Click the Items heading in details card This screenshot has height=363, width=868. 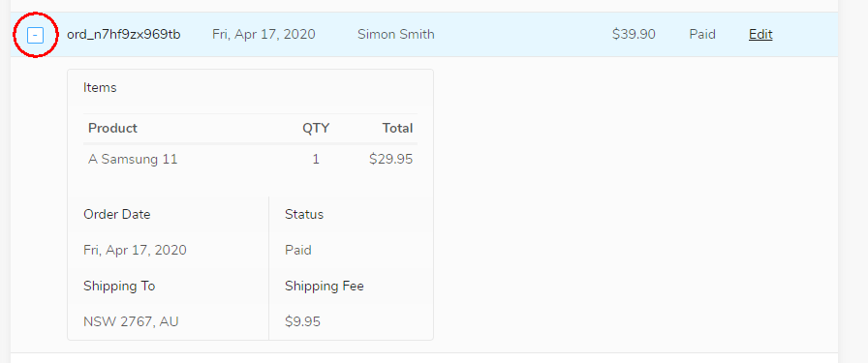(x=100, y=87)
